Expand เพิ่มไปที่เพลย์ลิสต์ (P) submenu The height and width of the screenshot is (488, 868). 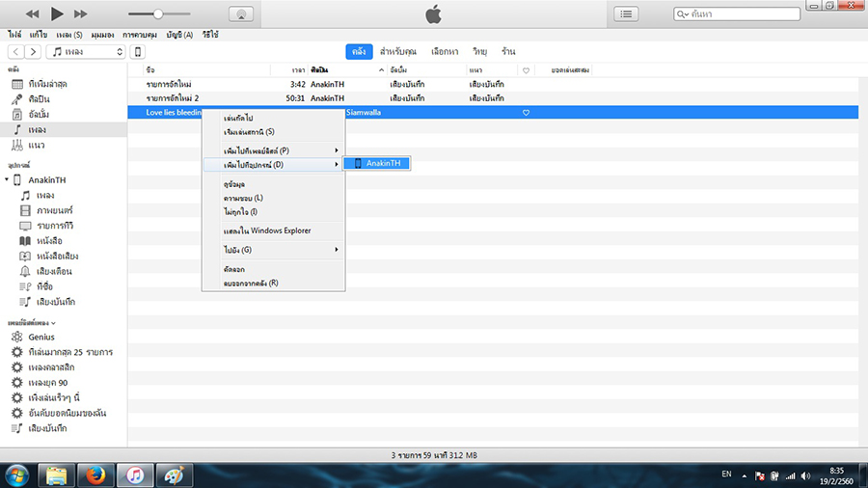(274, 150)
